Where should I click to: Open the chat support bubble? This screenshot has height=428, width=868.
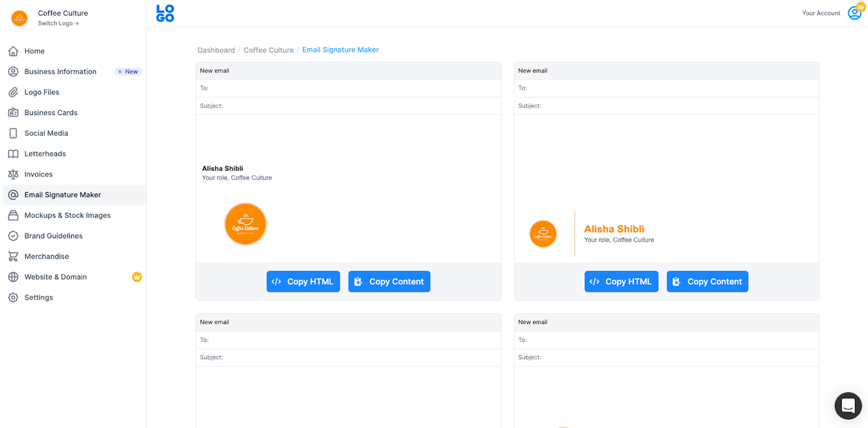click(x=848, y=405)
